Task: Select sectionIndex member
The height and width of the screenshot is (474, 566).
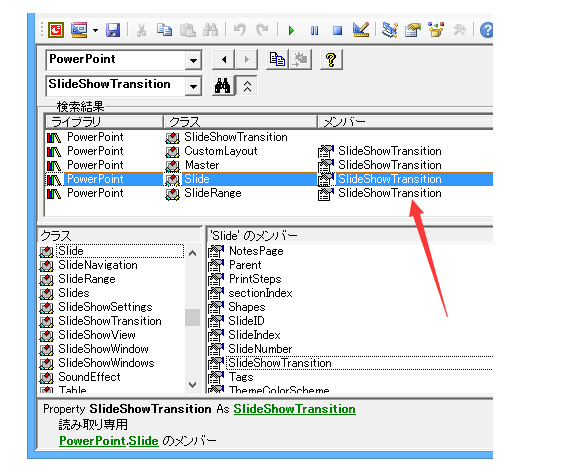Action: (350, 293)
